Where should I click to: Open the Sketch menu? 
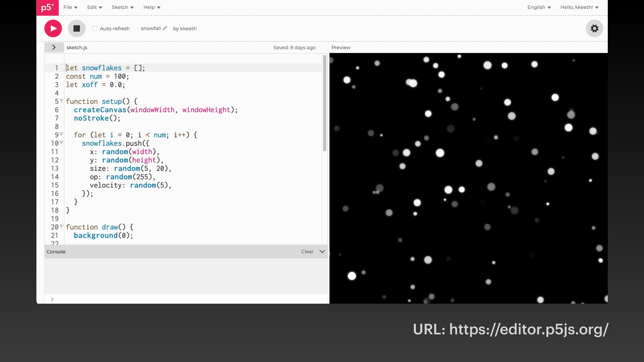(123, 7)
